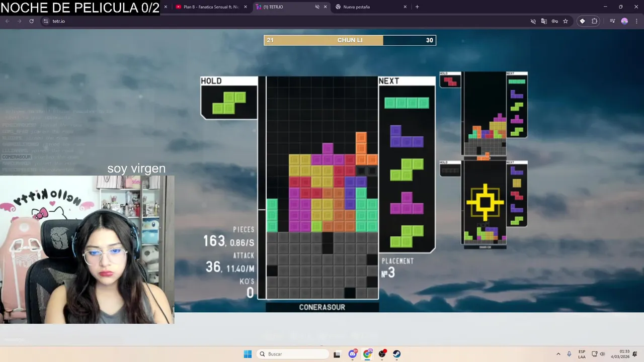Close the TETR.IO tab
Image resolution: width=644 pixels, height=362 pixels.
325,7
